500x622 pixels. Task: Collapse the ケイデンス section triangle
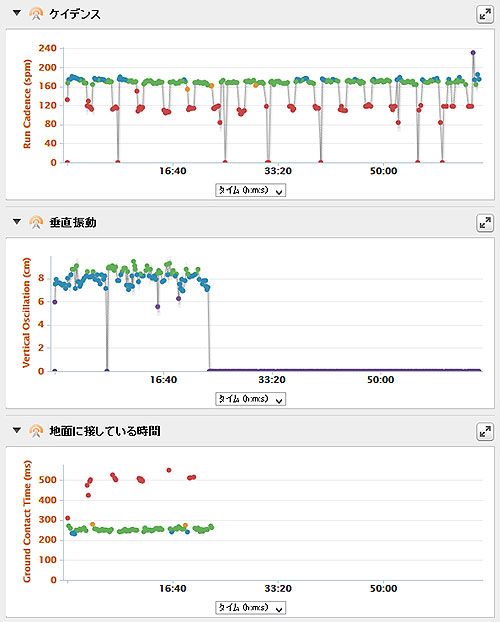click(17, 13)
